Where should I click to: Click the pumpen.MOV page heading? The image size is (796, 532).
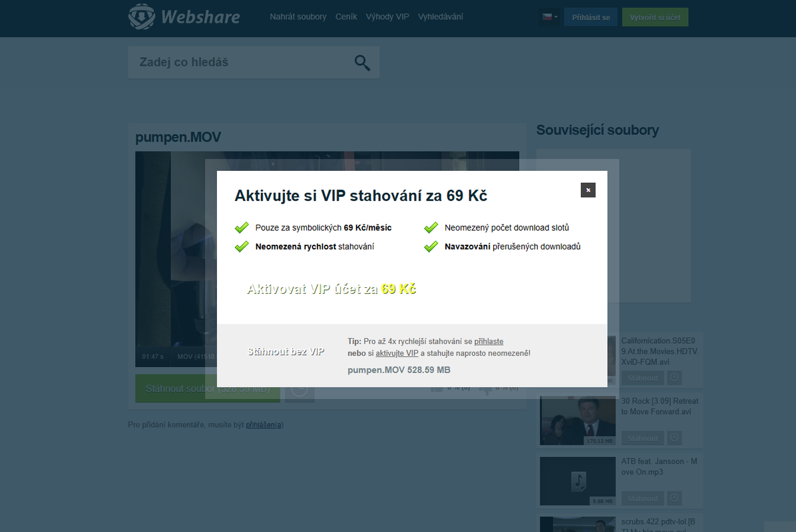click(x=178, y=138)
